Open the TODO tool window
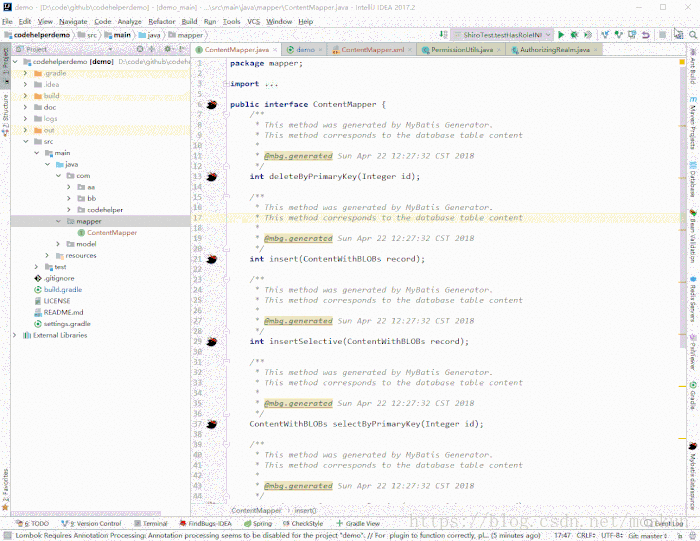The height and width of the screenshot is (541, 700). [x=32, y=524]
